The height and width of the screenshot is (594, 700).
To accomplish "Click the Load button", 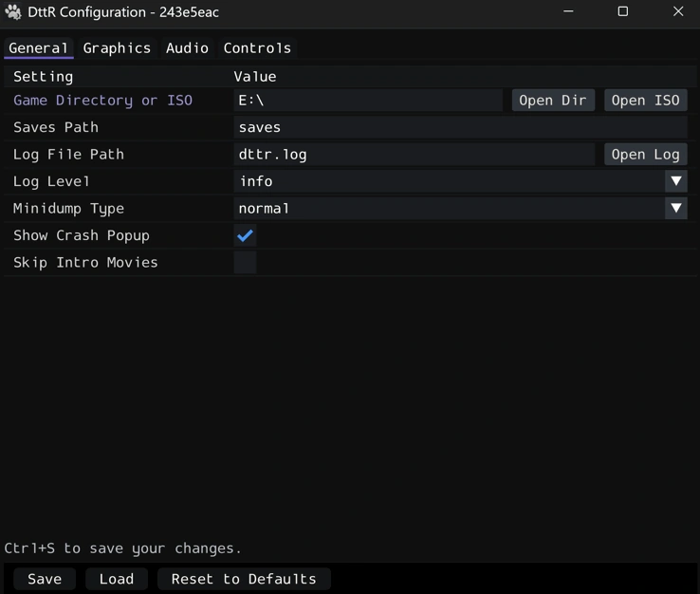I will coord(117,579).
